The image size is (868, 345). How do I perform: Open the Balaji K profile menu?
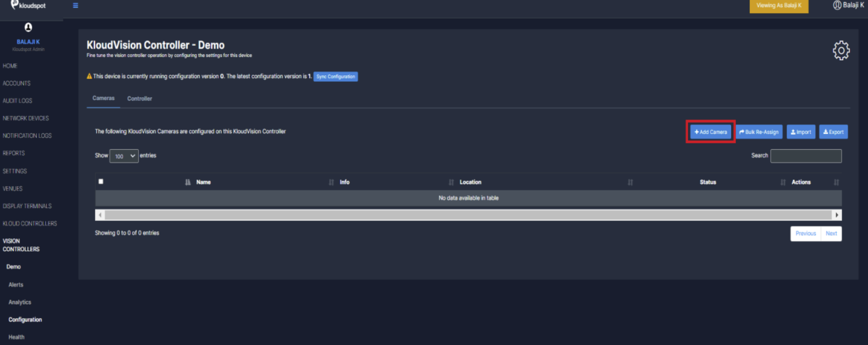coord(848,5)
